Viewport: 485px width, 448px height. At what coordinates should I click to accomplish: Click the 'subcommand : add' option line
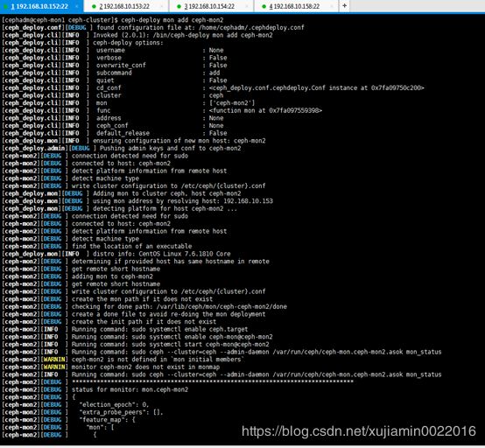click(111, 73)
